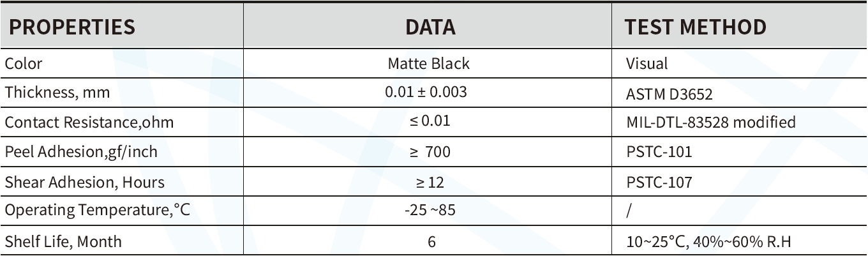Click the PSTC-107 test method
Image resolution: width=868 pixels, height=256 pixels.
click(x=659, y=182)
